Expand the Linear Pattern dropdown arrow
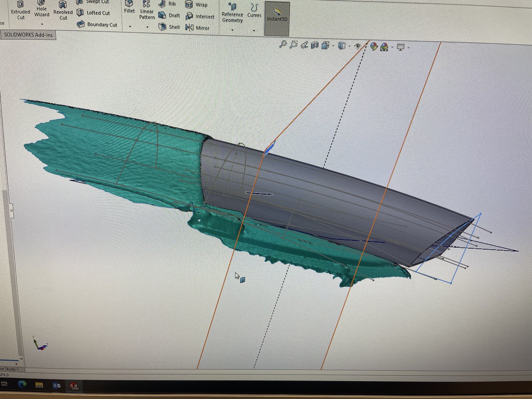This screenshot has width=532, height=399. click(147, 27)
